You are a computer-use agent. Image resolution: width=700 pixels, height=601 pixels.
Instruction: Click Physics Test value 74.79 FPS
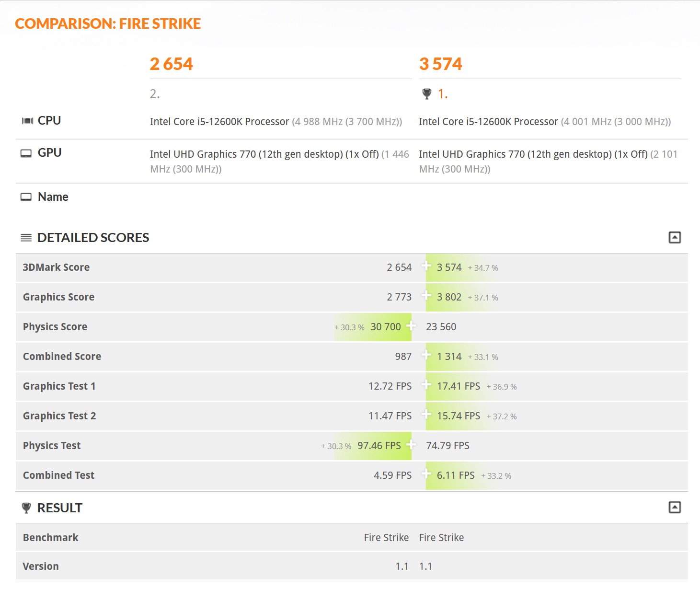[x=448, y=446]
